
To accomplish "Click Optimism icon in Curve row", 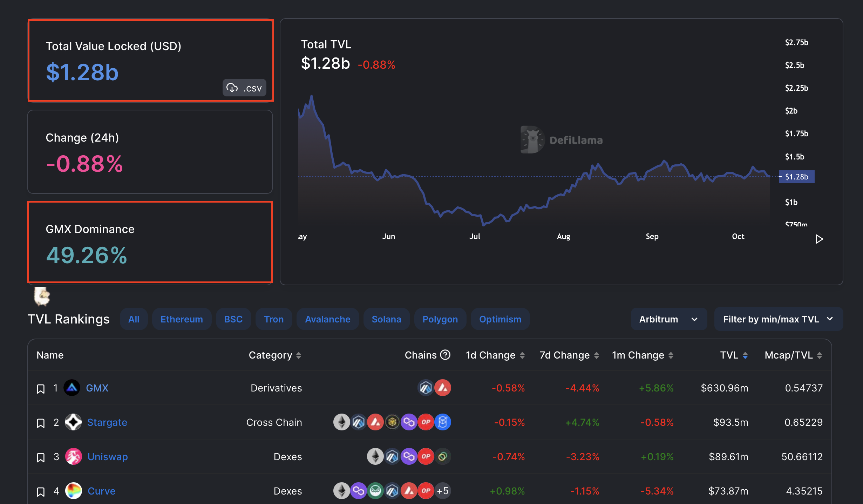I will tap(426, 491).
